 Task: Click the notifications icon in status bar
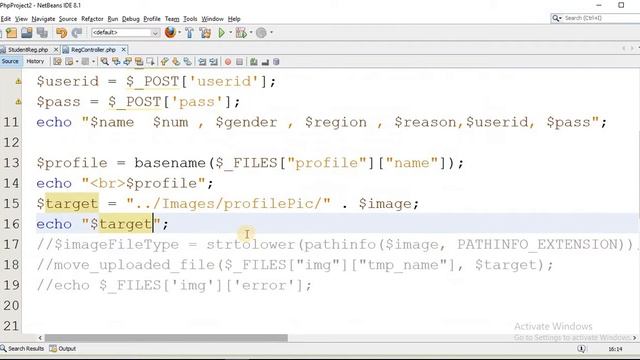(581, 349)
